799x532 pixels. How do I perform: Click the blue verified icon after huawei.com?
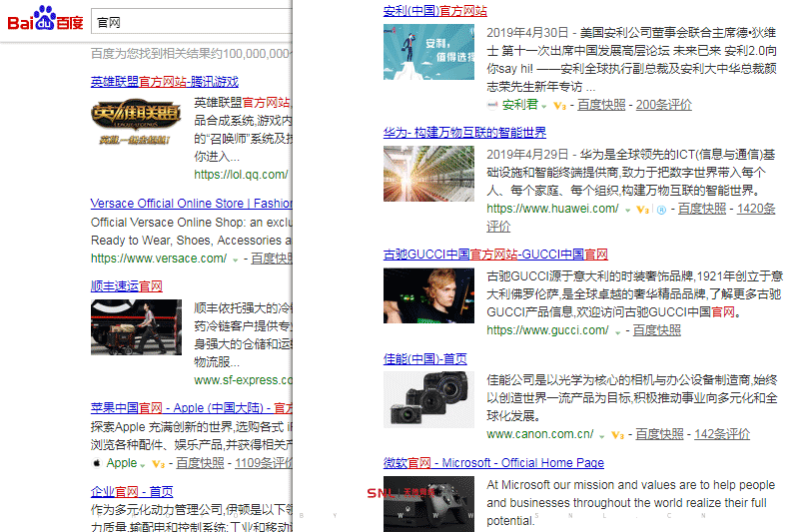[x=661, y=210]
